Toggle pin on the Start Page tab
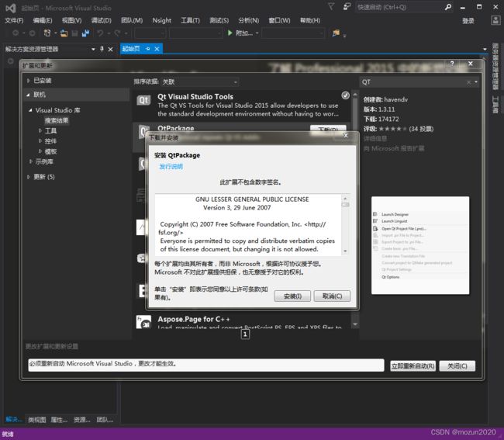504x440 pixels. pos(148,49)
